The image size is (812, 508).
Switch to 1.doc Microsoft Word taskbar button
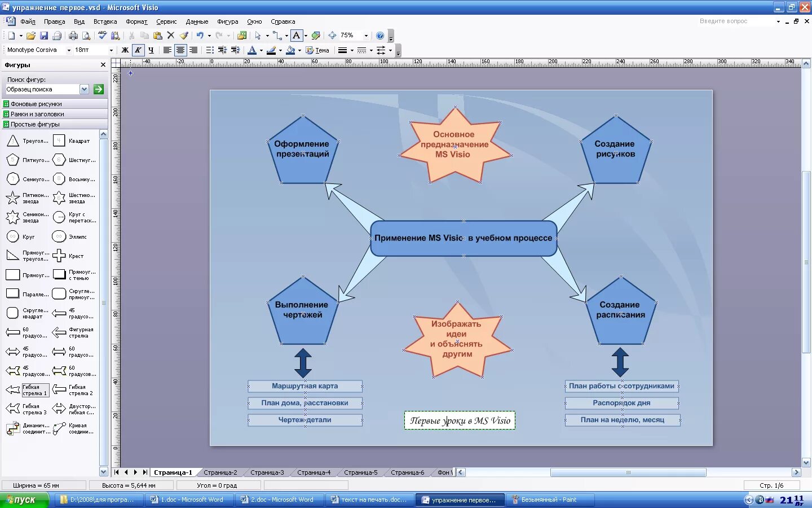(191, 500)
